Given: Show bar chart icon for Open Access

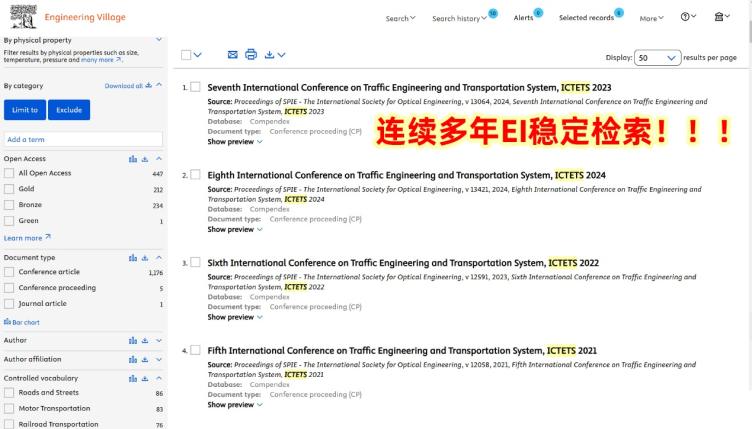Looking at the screenshot, I should click(133, 159).
